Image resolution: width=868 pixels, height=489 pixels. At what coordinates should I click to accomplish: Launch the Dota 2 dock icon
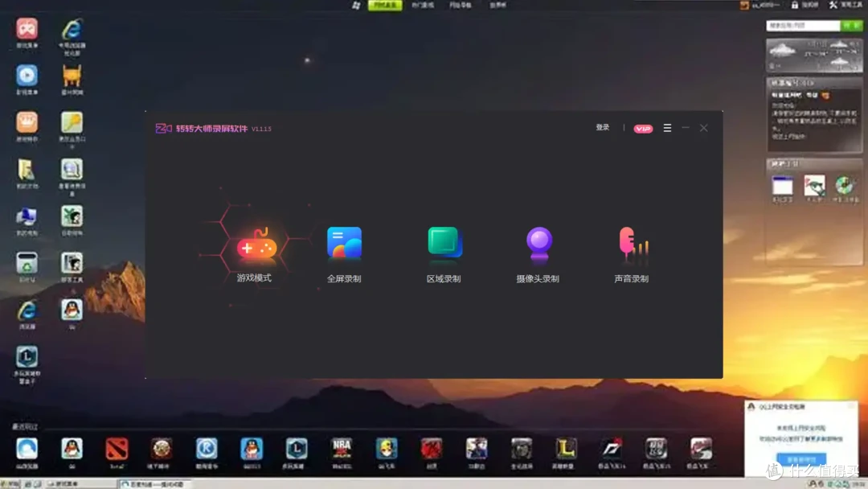117,449
